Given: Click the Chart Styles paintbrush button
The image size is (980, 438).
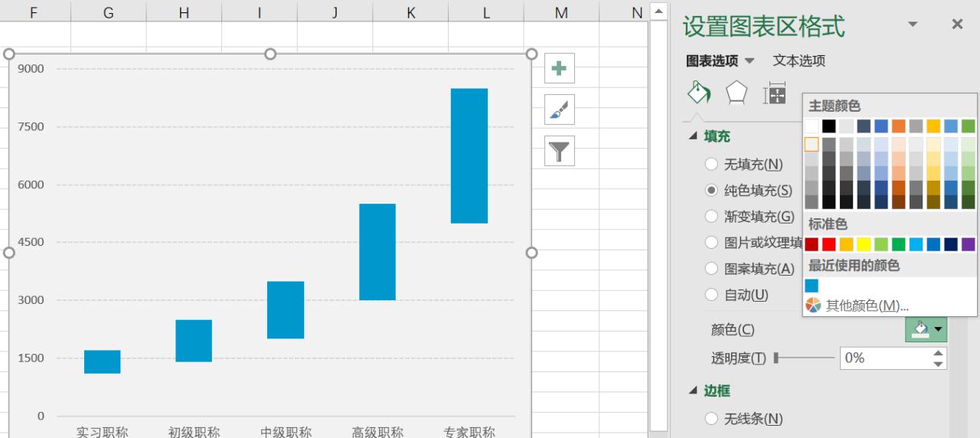Looking at the screenshot, I should click(560, 110).
